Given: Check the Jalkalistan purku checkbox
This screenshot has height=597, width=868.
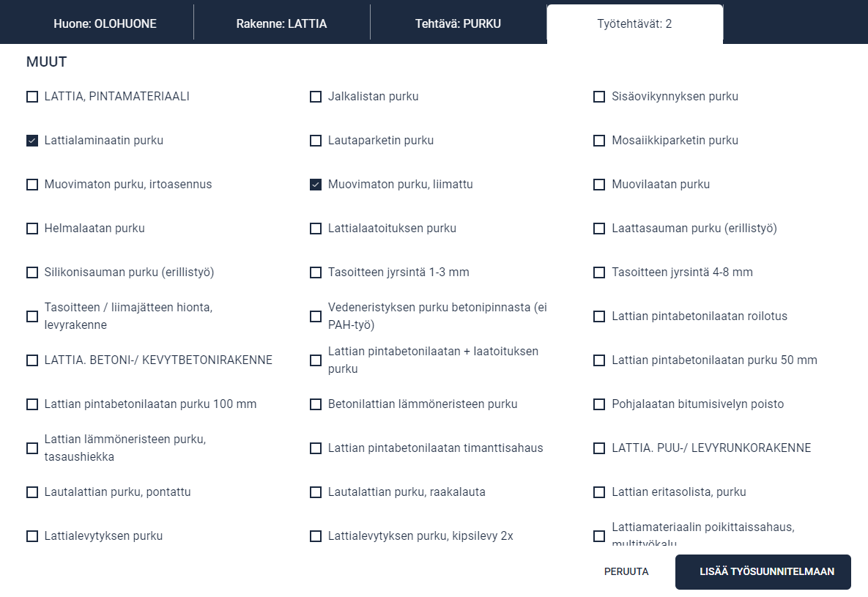Looking at the screenshot, I should point(316,97).
